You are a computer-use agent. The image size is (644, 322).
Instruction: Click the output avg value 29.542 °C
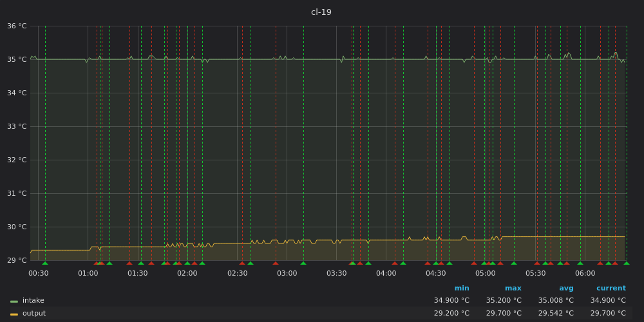(556, 314)
